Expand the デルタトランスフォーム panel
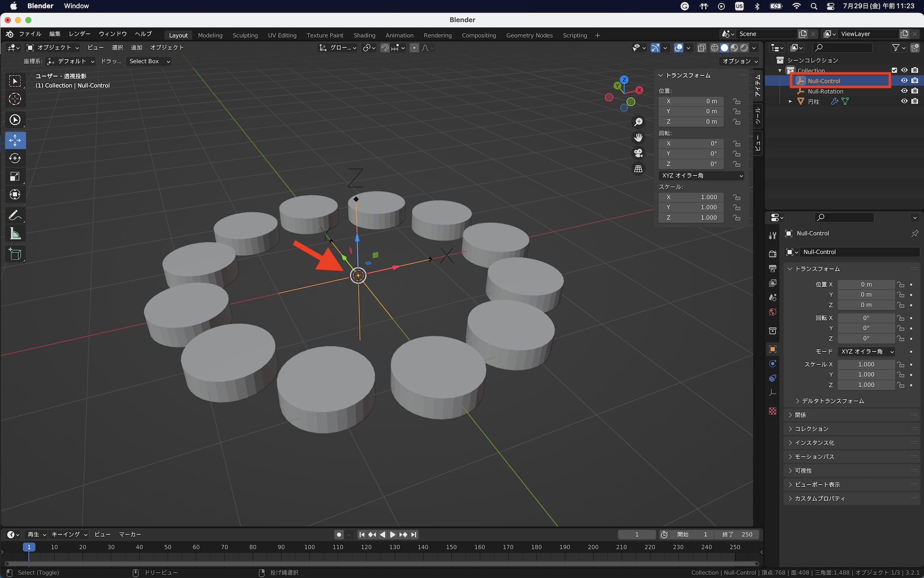The image size is (924, 578). (x=832, y=401)
